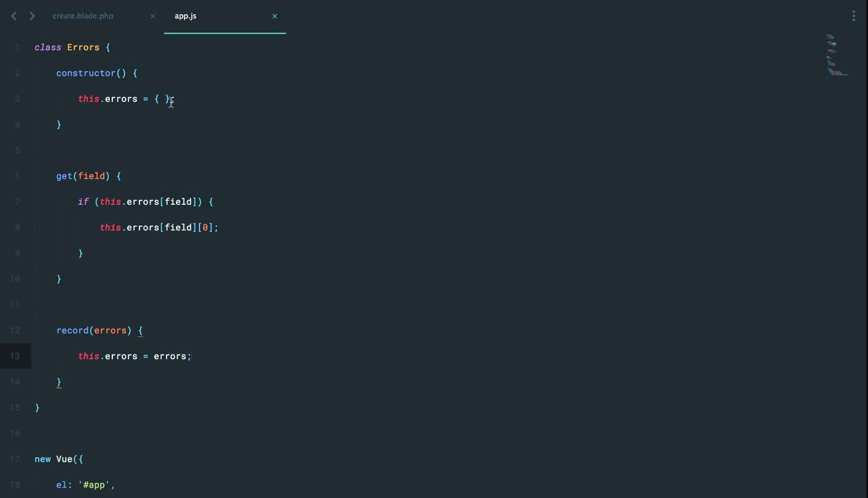Screen dimensions: 868x498
Task: Click line number 1 in the gutter
Action: 18,48
